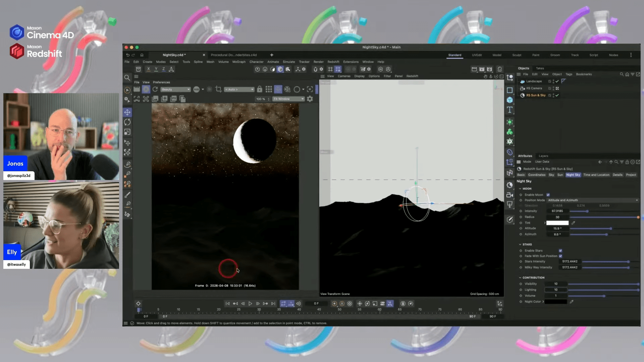Select RS Sun & Sky object

click(x=535, y=95)
